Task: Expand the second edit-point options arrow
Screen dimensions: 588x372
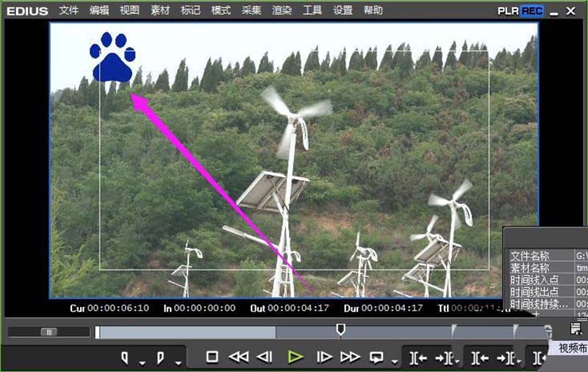Action: (x=519, y=362)
